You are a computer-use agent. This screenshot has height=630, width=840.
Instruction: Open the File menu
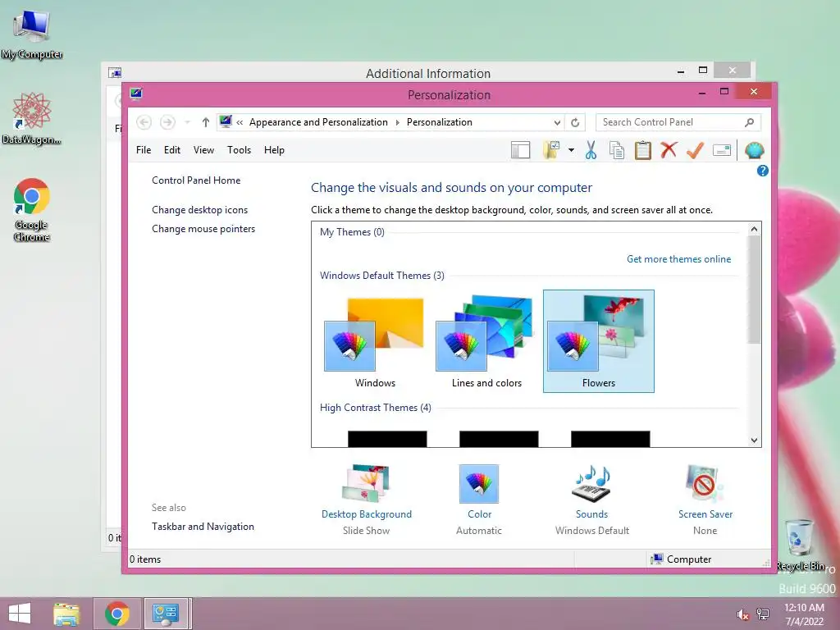144,150
